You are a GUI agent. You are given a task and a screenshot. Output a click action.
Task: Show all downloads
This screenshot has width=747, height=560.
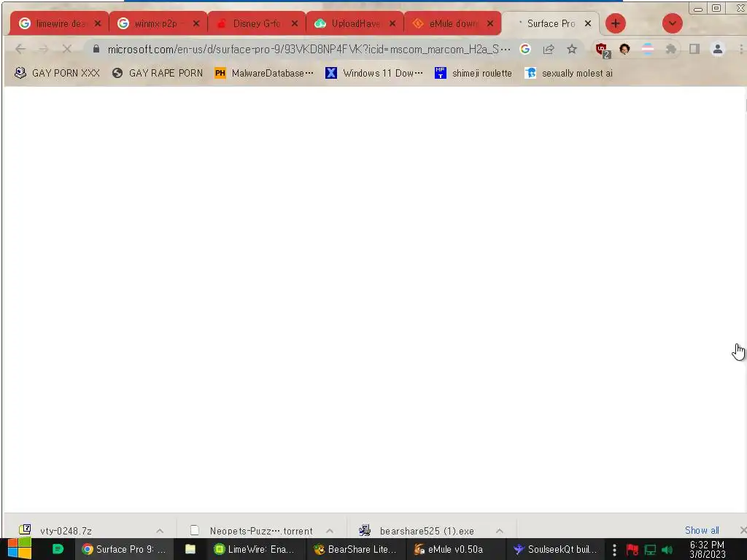[702, 530]
